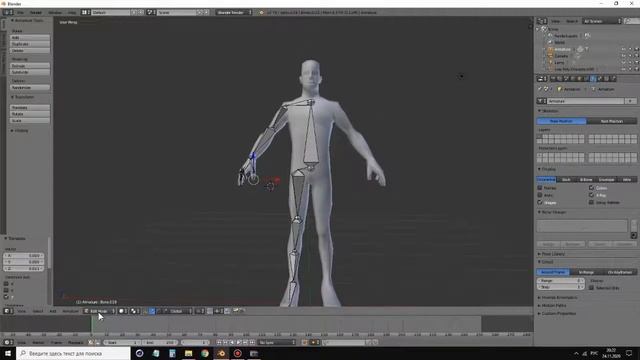Click the timeline End frame field
640x360 pixels.
point(160,342)
